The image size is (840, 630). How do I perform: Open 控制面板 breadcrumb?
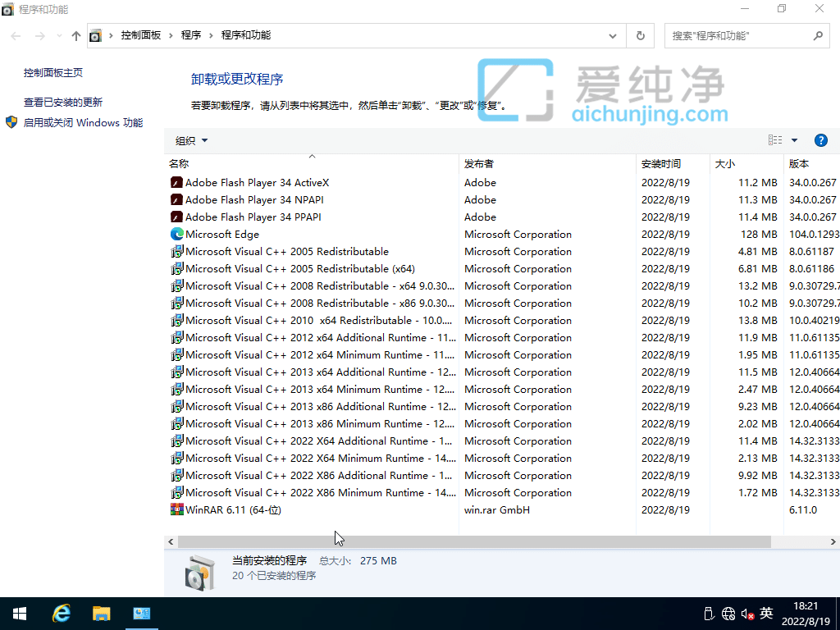[141, 35]
